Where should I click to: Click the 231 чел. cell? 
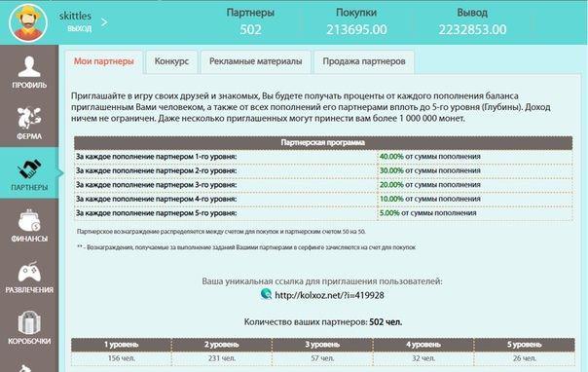222,358
